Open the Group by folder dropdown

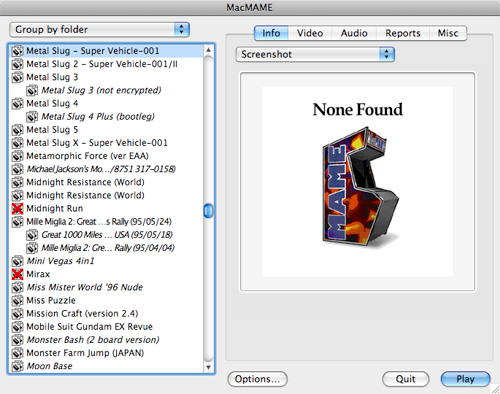click(x=100, y=30)
